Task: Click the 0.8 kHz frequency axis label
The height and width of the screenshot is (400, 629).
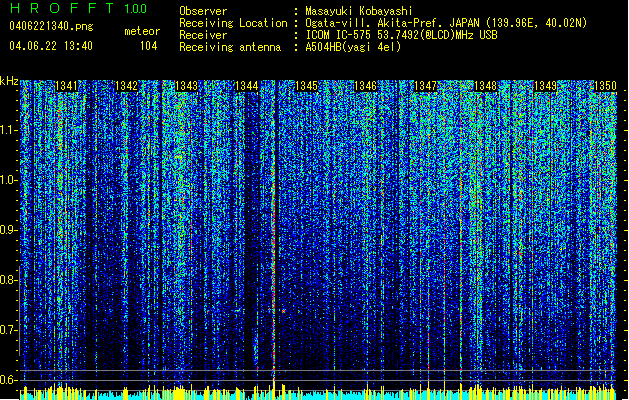Action: pyautogui.click(x=8, y=280)
